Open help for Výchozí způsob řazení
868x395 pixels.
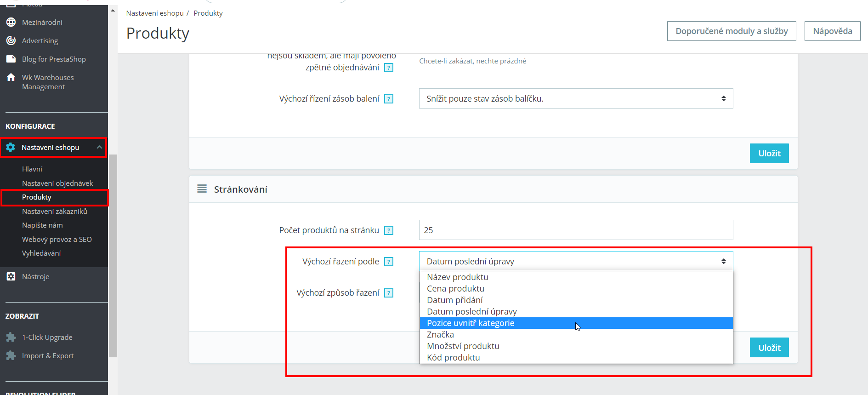(389, 293)
